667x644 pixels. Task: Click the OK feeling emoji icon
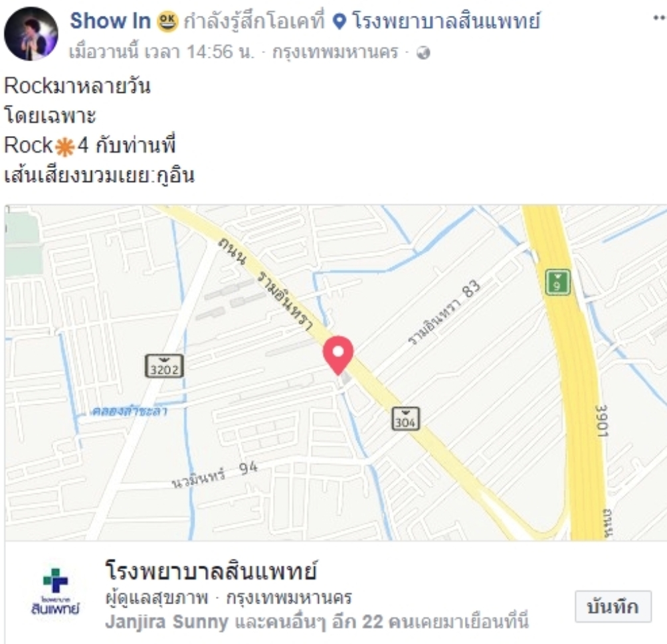pyautogui.click(x=167, y=21)
